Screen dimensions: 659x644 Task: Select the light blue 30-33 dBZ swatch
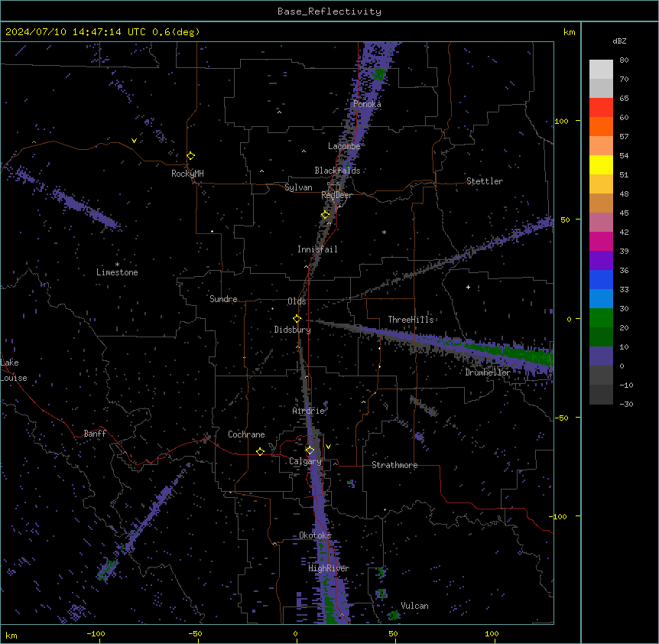pos(601,299)
